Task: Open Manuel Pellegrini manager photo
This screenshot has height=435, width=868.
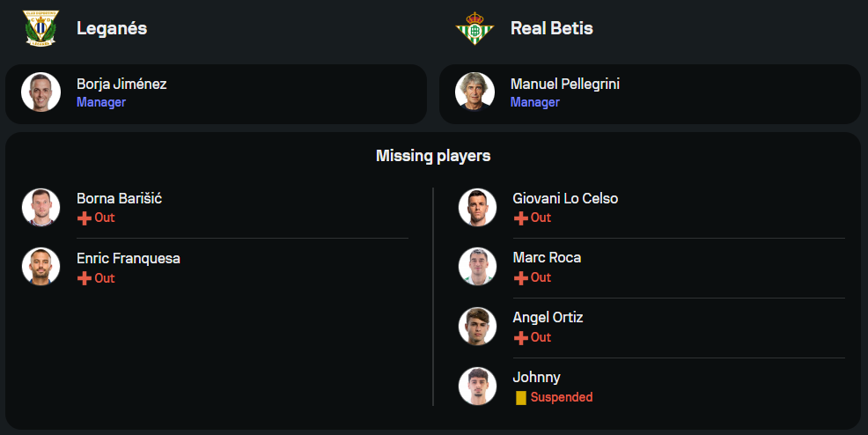Action: point(474,92)
